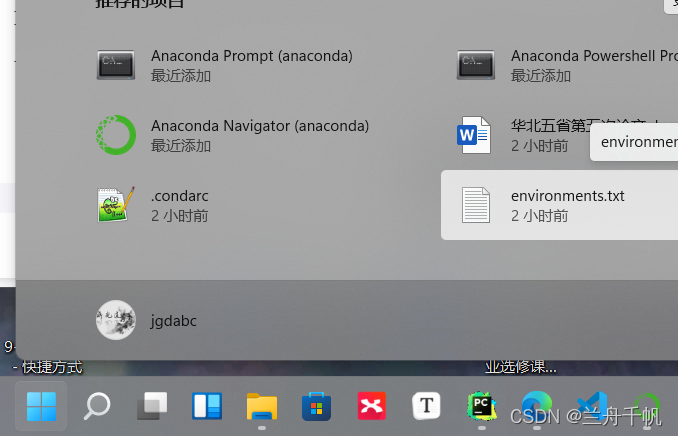Image resolution: width=678 pixels, height=436 pixels.
Task: Click the Anaconda Navigator (anaconda) label
Action: 260,126
